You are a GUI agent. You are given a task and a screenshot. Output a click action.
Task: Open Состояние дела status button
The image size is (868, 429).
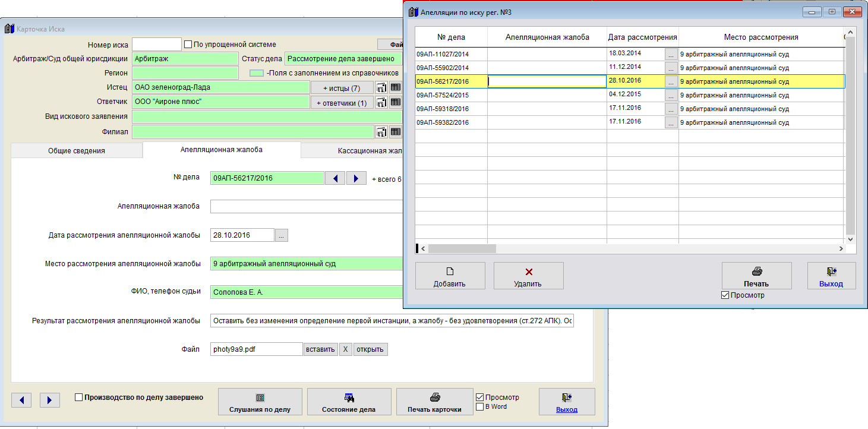click(x=349, y=402)
